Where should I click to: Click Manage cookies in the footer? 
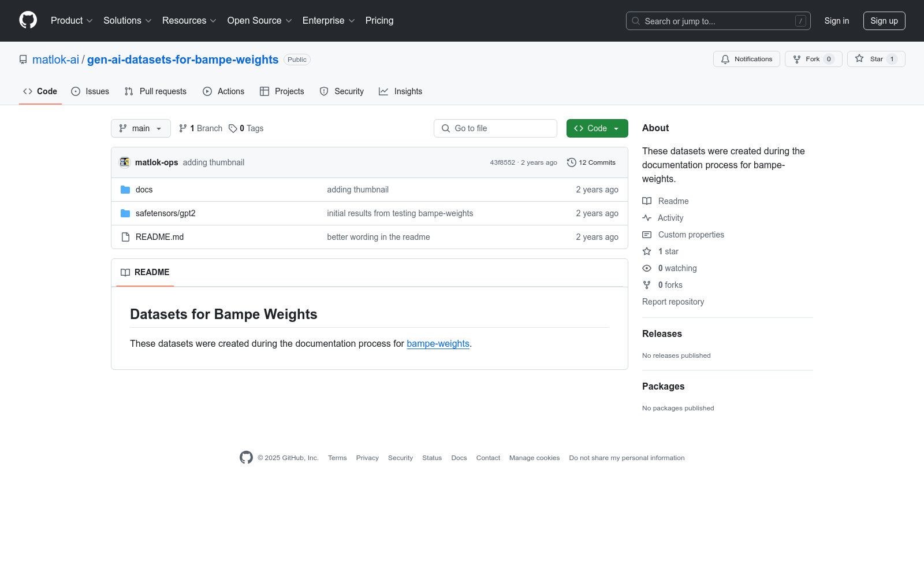point(535,458)
